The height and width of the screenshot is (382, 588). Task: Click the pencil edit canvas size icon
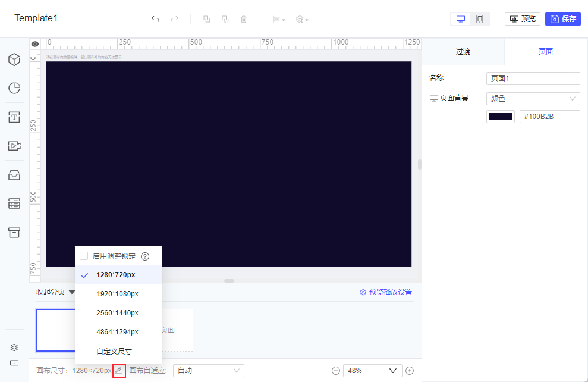point(118,371)
